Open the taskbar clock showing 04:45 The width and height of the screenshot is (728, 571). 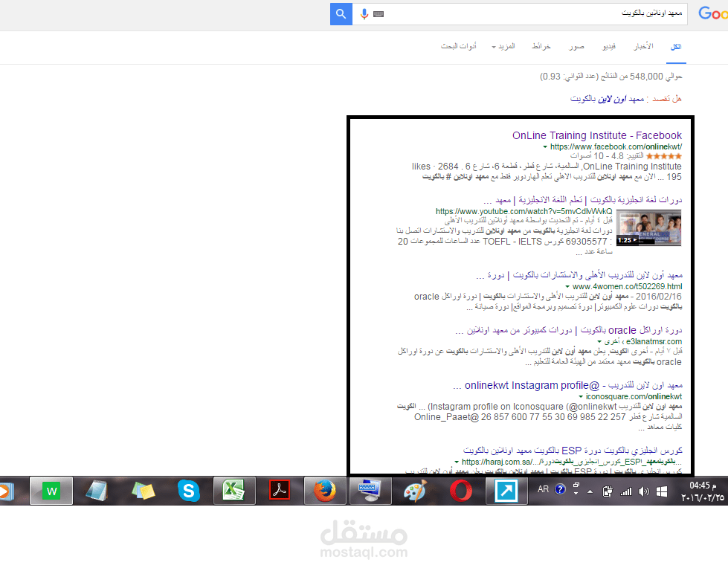[x=703, y=491]
